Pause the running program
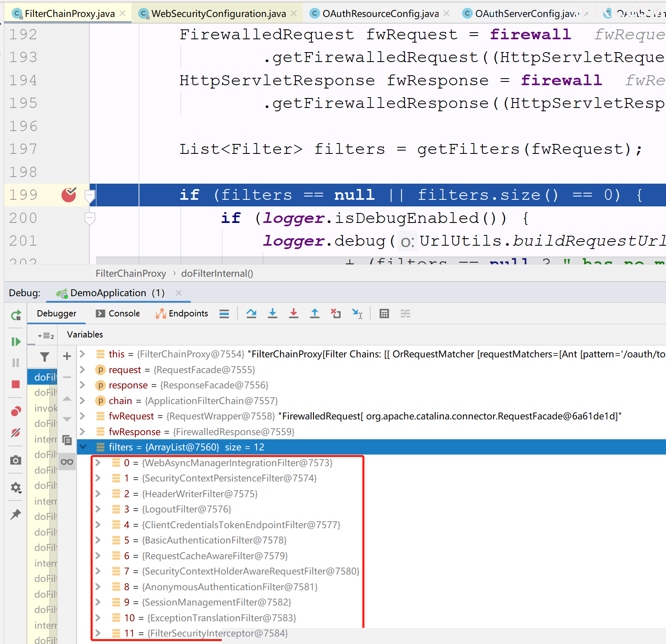Viewport: 666px width, 644px height. [x=16, y=363]
